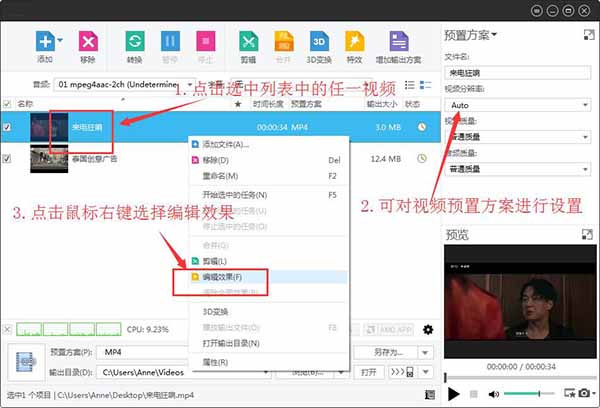Choose Start selected task(N) in context menu
The width and height of the screenshot is (600, 408).
pyautogui.click(x=269, y=195)
